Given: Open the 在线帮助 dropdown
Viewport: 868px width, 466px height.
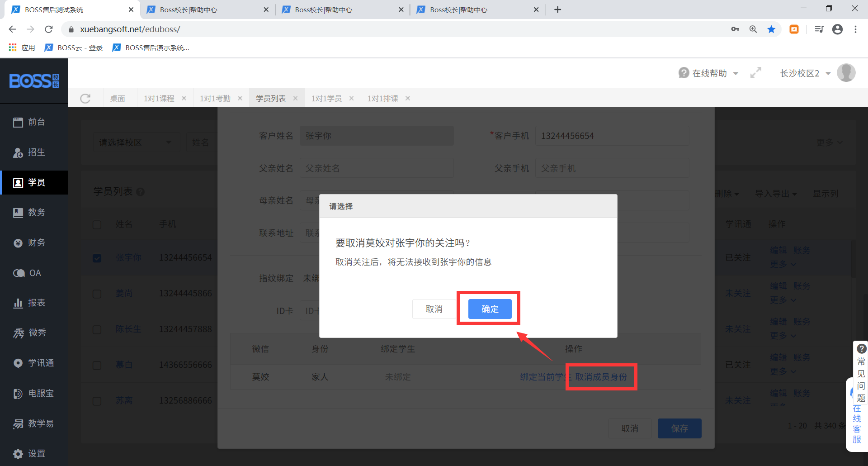Looking at the screenshot, I should click(708, 73).
